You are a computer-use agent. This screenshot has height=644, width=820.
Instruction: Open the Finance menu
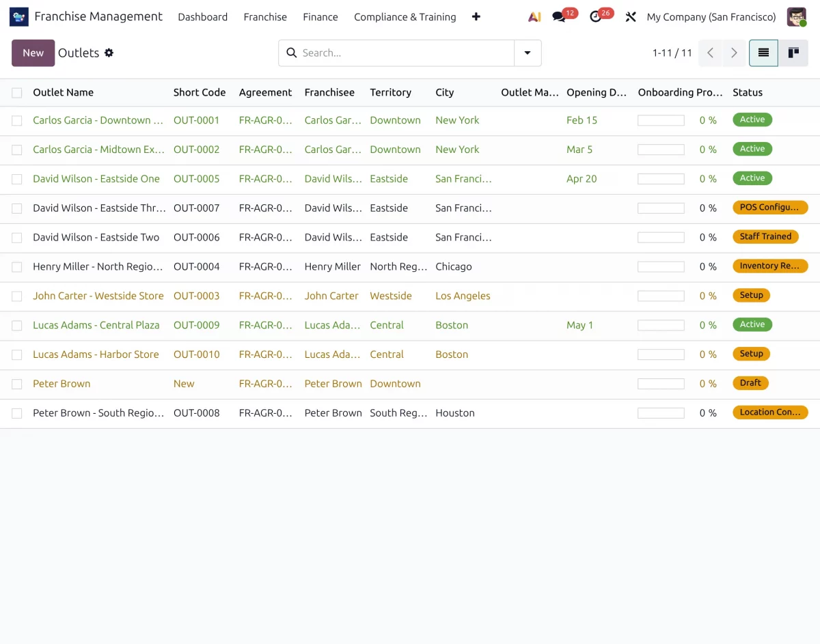click(x=320, y=17)
